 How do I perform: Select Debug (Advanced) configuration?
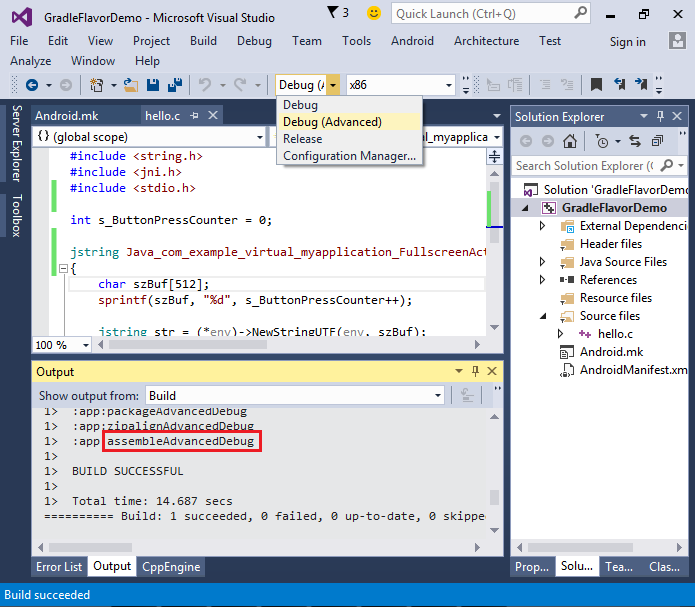pos(349,122)
